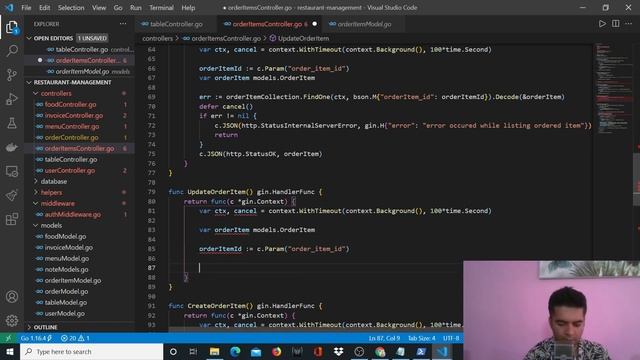Open menuController.go in explorer
Screen dimensions: 640x360
(x=72, y=127)
